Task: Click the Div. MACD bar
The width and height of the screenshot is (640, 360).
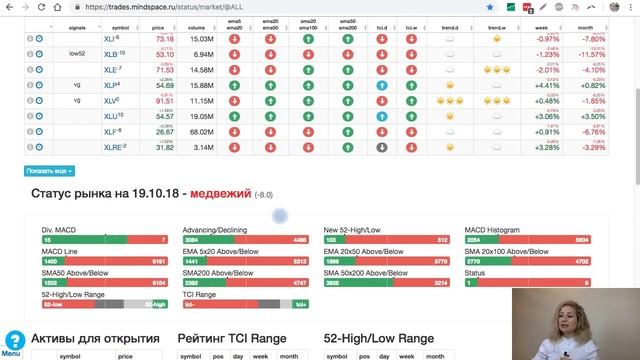Action: click(x=105, y=240)
